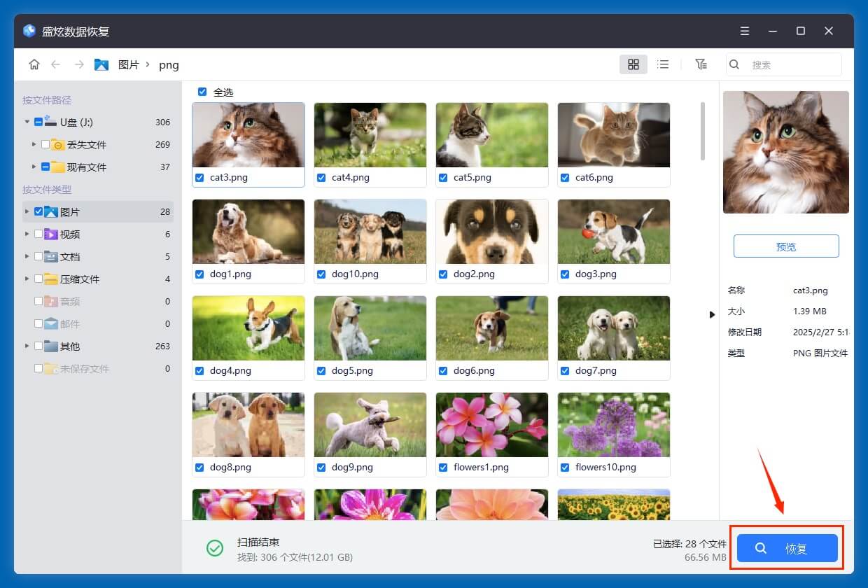
Task: Collapse the U盘 (J:) tree node
Action: coord(27,122)
